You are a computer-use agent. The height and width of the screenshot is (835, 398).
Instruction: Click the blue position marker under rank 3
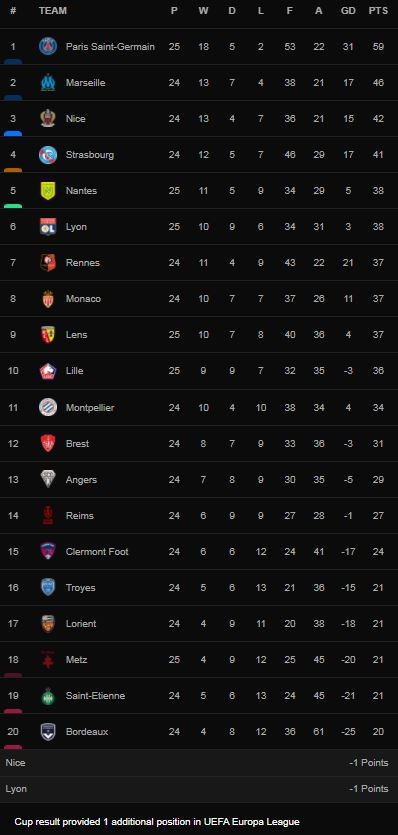[13, 133]
